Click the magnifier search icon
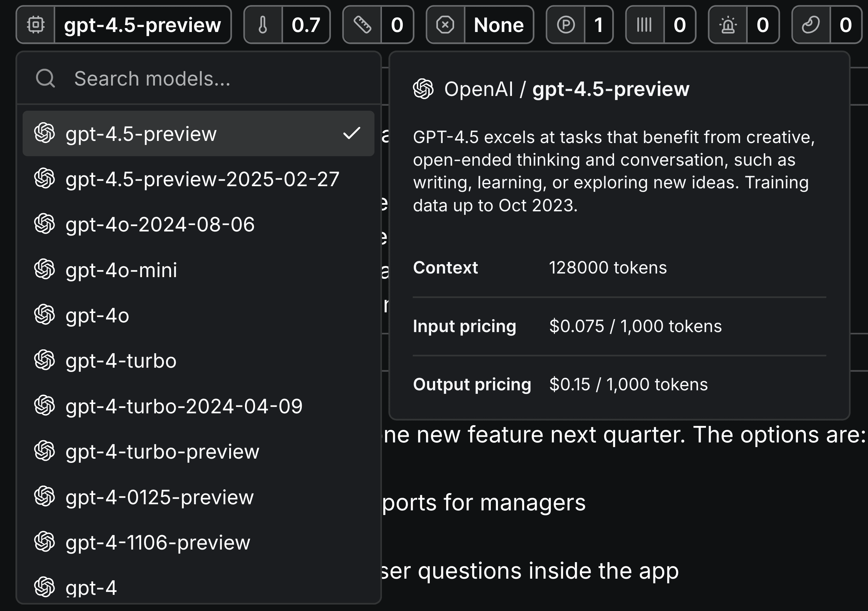The width and height of the screenshot is (868, 611). tap(45, 78)
